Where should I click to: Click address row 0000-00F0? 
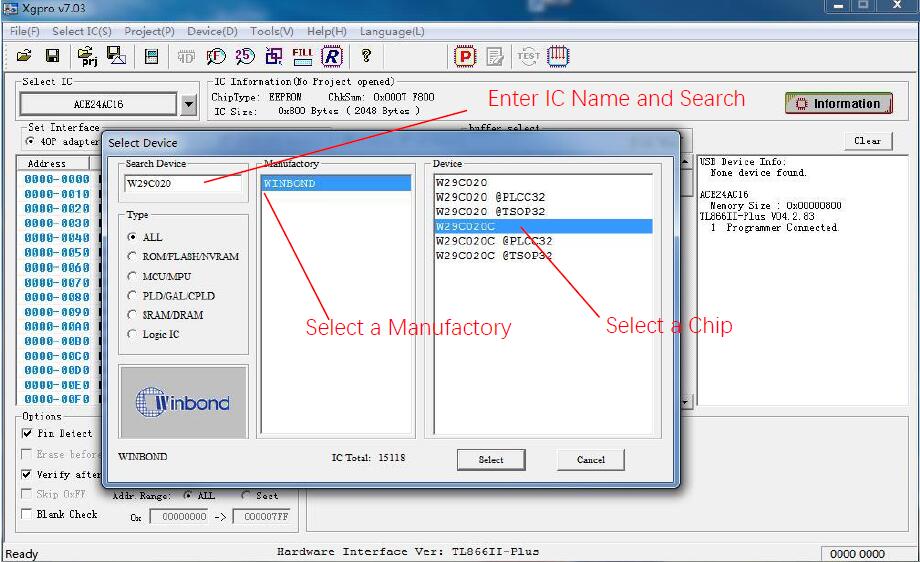point(57,399)
